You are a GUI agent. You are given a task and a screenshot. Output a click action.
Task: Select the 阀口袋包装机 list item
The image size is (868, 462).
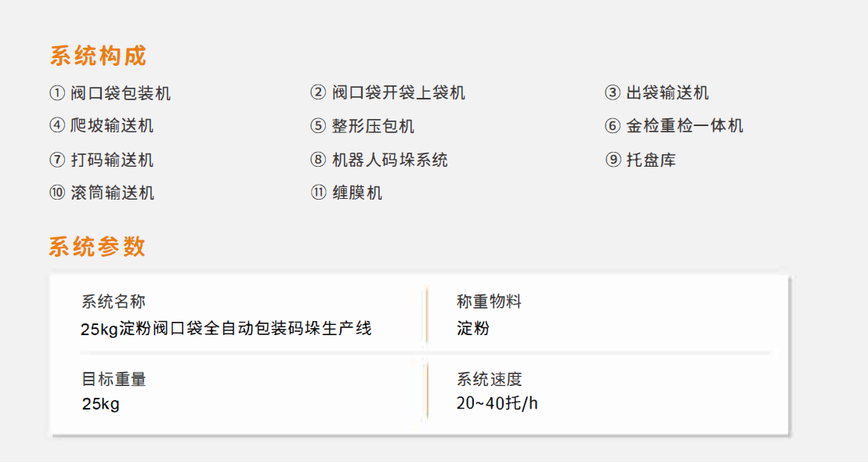121,93
